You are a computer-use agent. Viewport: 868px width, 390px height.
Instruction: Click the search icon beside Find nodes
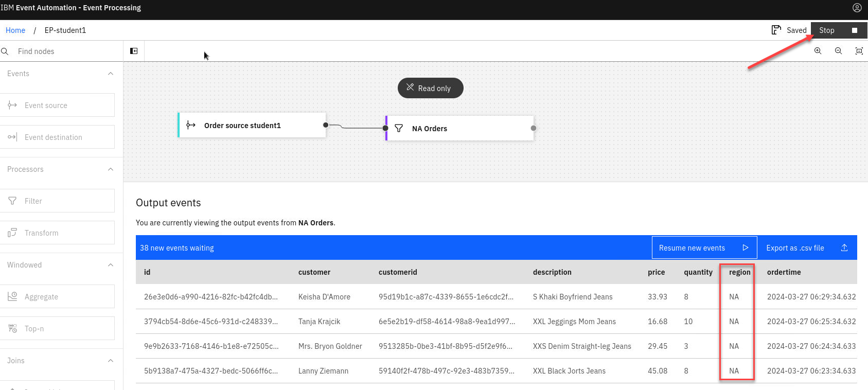pyautogui.click(x=5, y=51)
